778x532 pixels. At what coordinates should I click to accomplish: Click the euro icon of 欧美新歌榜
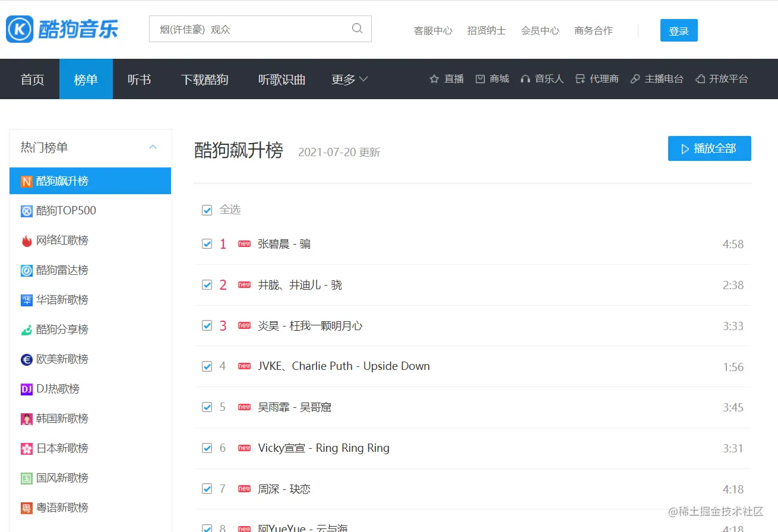[27, 359]
